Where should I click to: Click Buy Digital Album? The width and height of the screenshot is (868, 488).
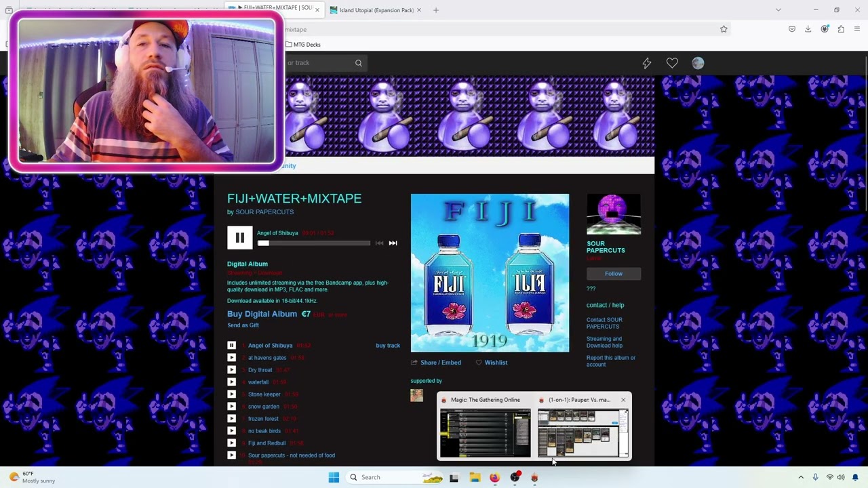262,314
